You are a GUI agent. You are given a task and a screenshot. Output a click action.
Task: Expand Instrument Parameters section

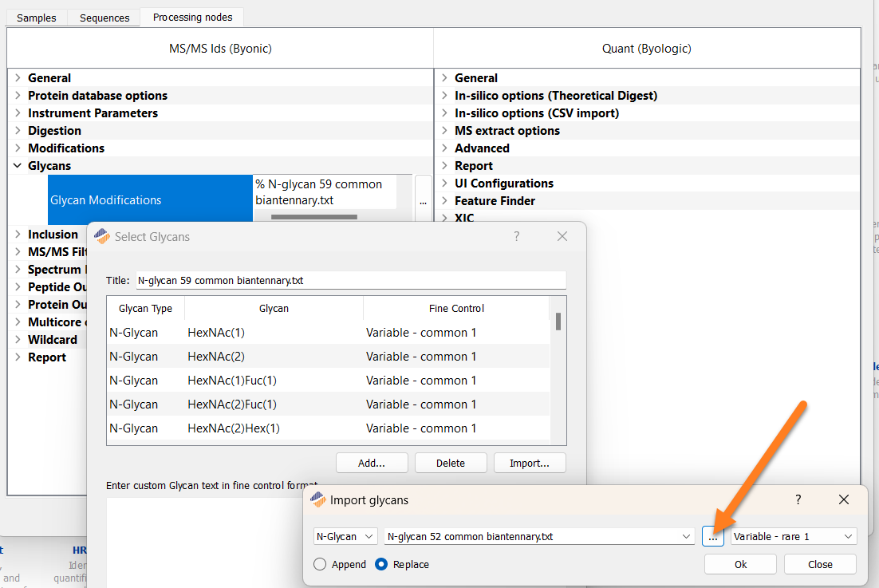click(18, 112)
